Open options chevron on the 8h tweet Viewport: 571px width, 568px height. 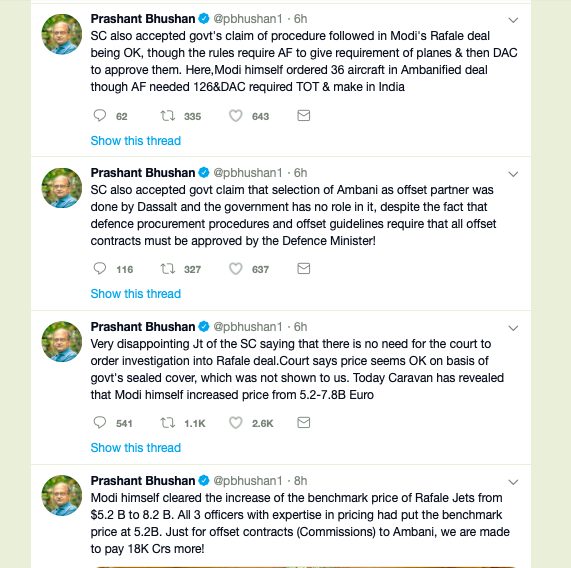[513, 482]
